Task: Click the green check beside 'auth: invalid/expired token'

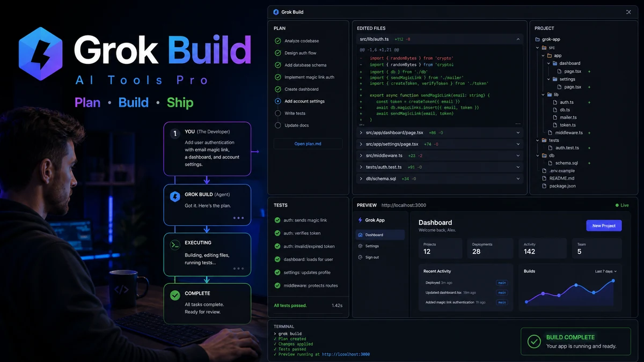Action: pos(277,246)
